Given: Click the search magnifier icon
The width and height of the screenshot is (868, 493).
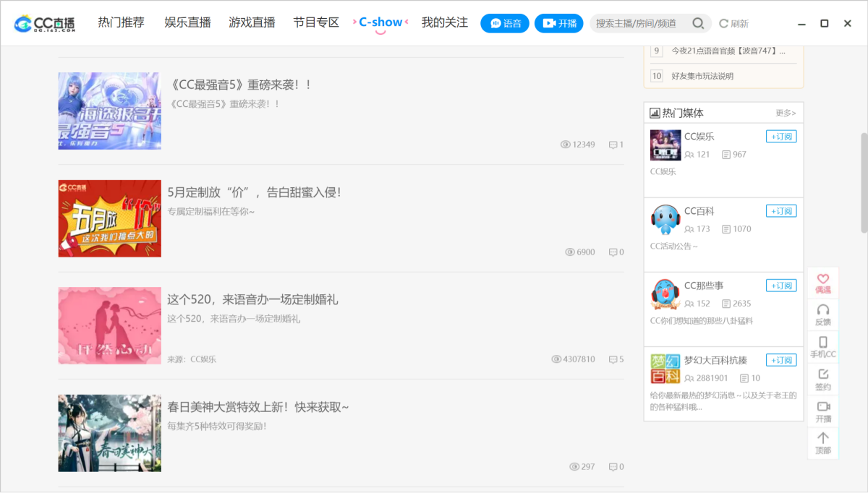Looking at the screenshot, I should click(x=697, y=23).
